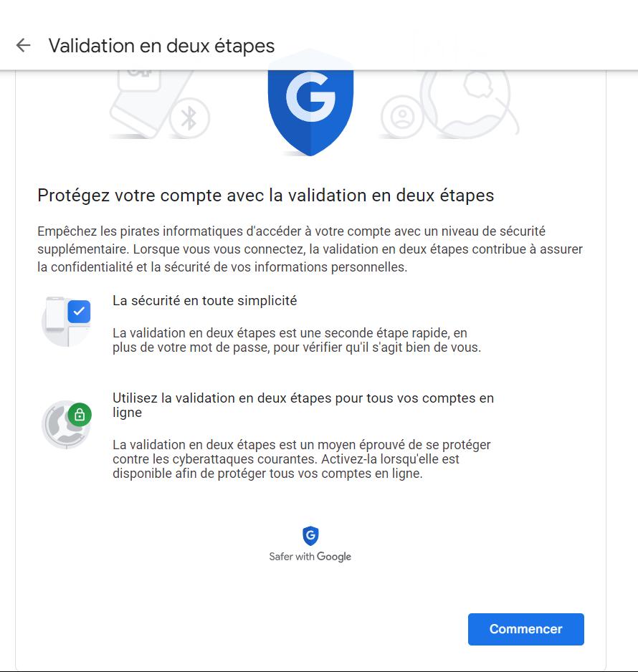Click the green padlock badge icon
The height and width of the screenshot is (672, 638).
tap(80, 415)
